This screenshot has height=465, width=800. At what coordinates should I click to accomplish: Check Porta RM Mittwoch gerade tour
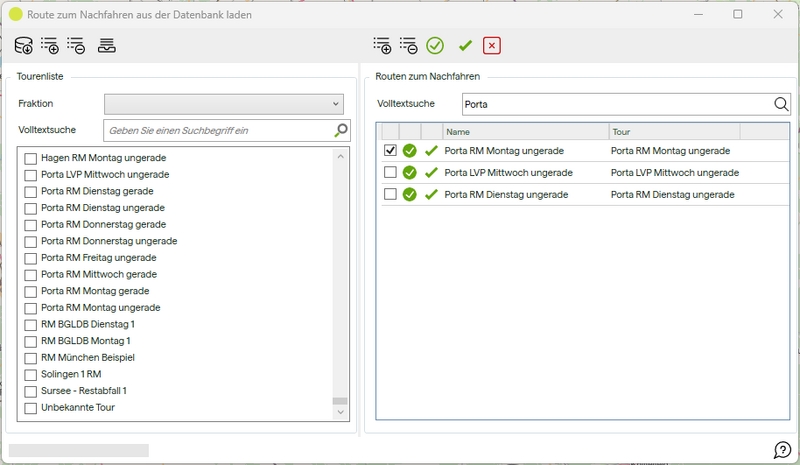tap(31, 275)
